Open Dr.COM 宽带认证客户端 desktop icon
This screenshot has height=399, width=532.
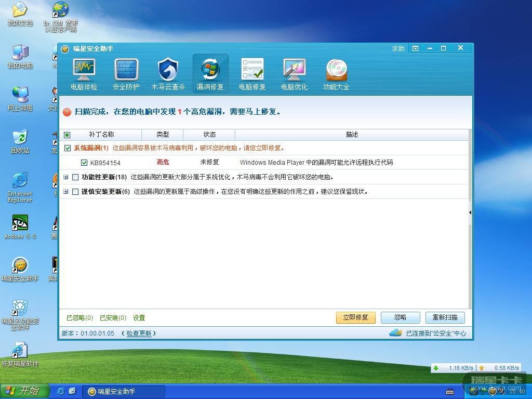pyautogui.click(x=61, y=17)
